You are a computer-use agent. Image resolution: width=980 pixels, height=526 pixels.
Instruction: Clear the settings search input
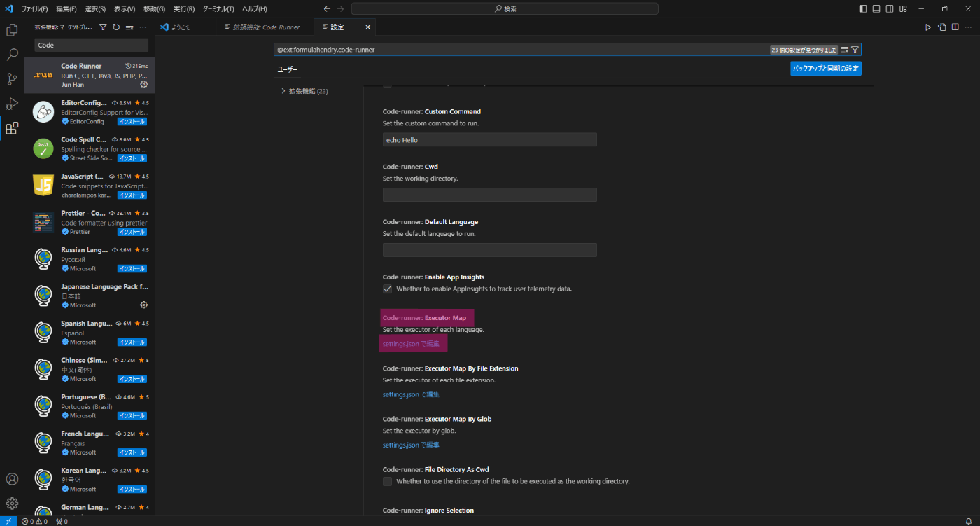coord(845,50)
